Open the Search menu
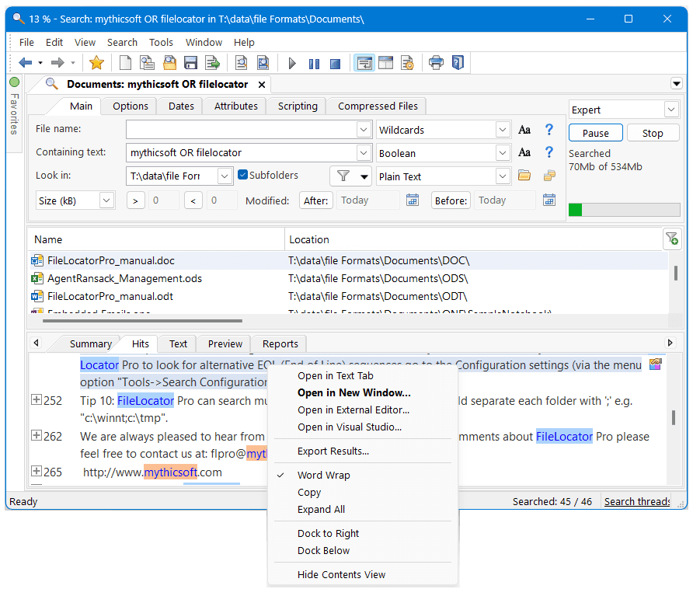This screenshot has width=700, height=596. [x=122, y=43]
